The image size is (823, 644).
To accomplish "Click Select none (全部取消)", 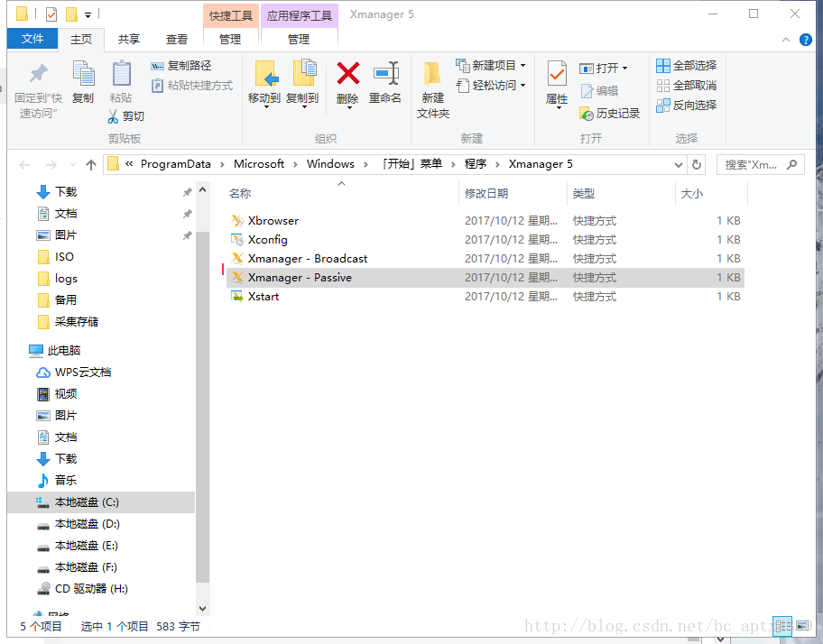I will (686, 86).
